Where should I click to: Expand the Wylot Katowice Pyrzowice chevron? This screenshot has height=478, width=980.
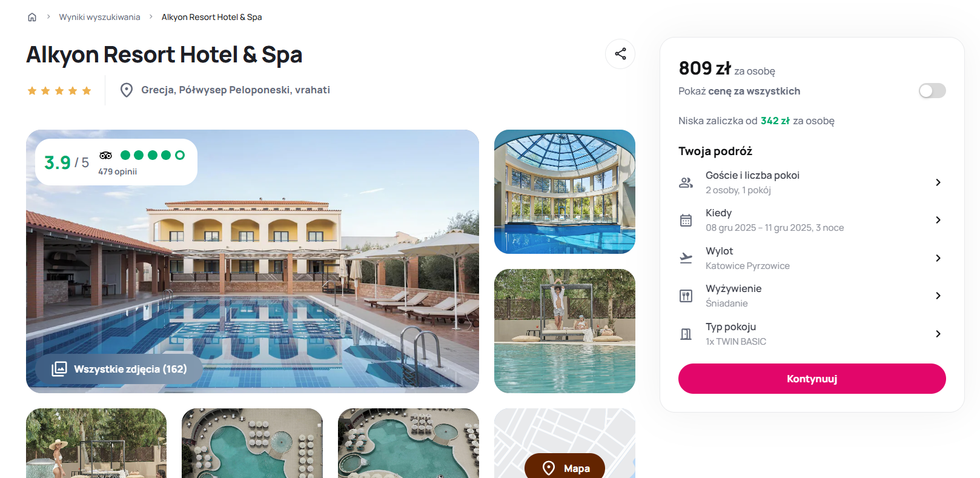[938, 258]
